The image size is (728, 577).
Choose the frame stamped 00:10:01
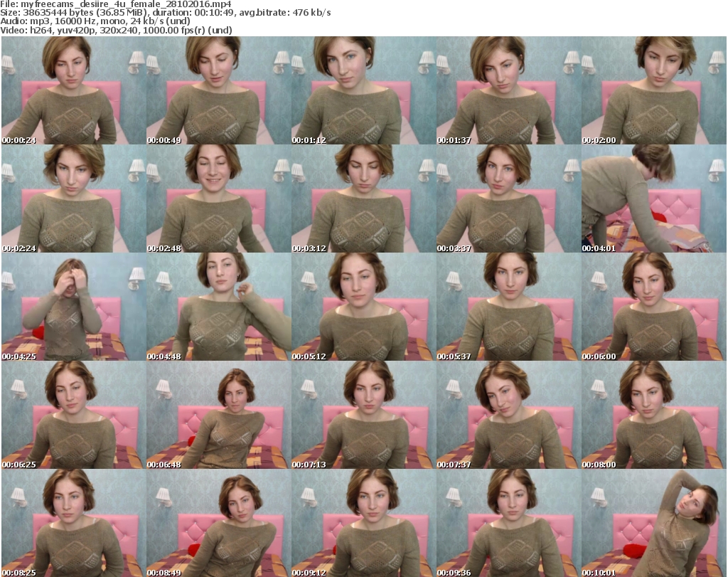point(654,523)
